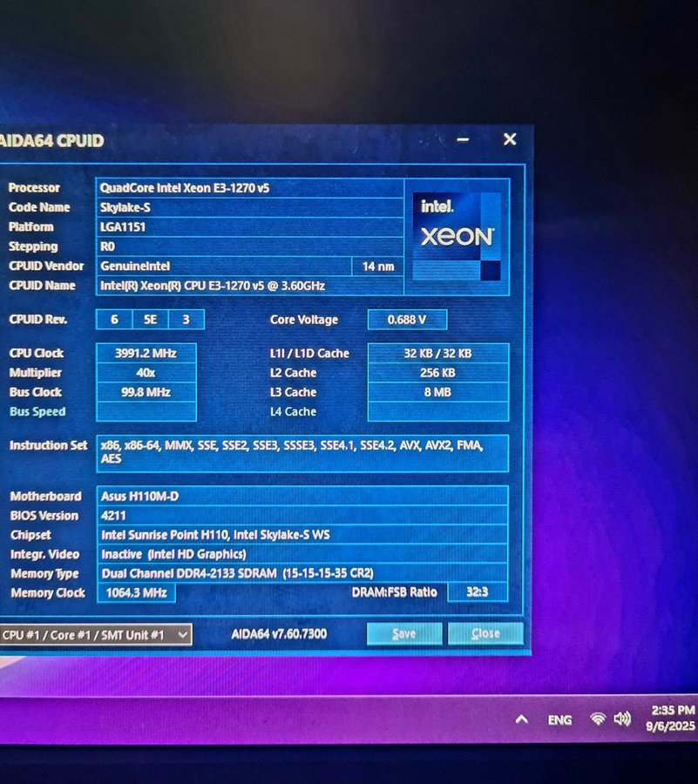The height and width of the screenshot is (784, 698).
Task: Open the Wi-Fi network icon
Action: 598,719
